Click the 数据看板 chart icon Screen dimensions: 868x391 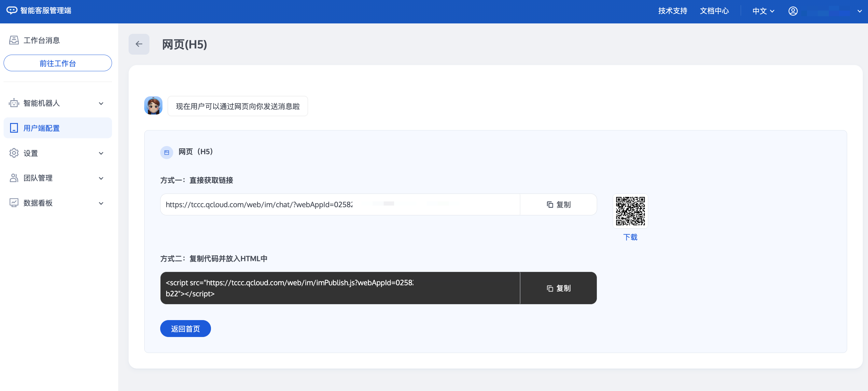[14, 203]
